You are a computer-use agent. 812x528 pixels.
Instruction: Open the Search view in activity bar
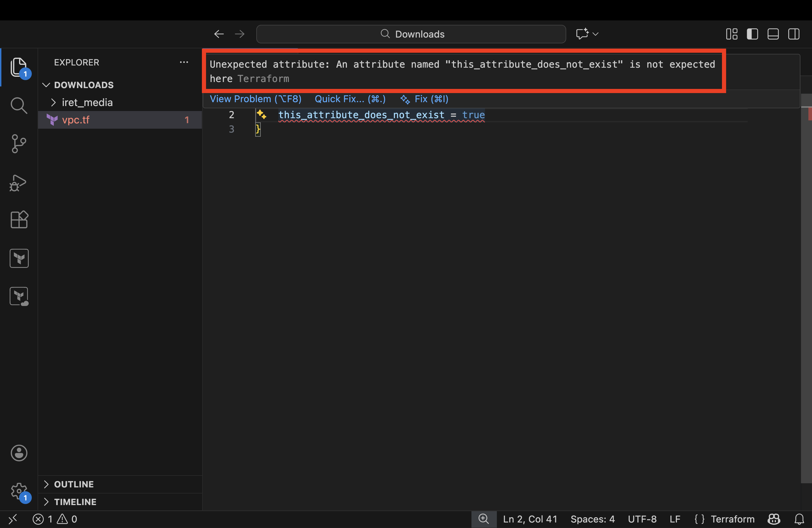pyautogui.click(x=19, y=105)
